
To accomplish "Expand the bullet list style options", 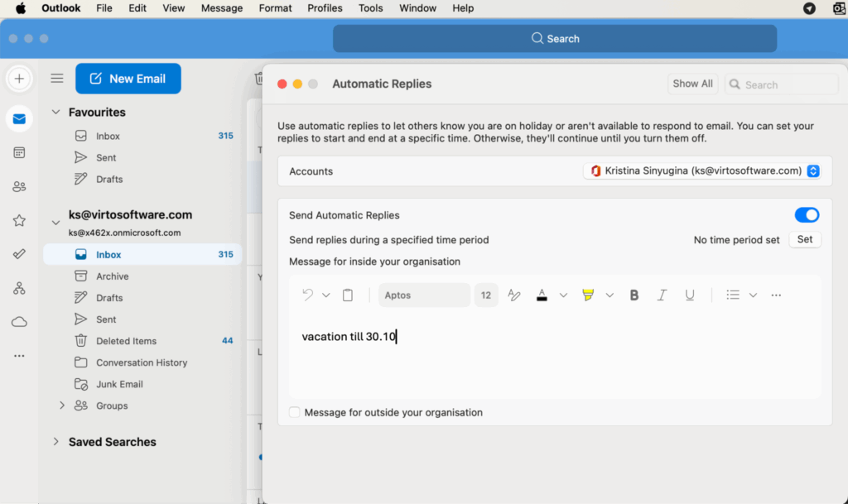I will [x=754, y=295].
